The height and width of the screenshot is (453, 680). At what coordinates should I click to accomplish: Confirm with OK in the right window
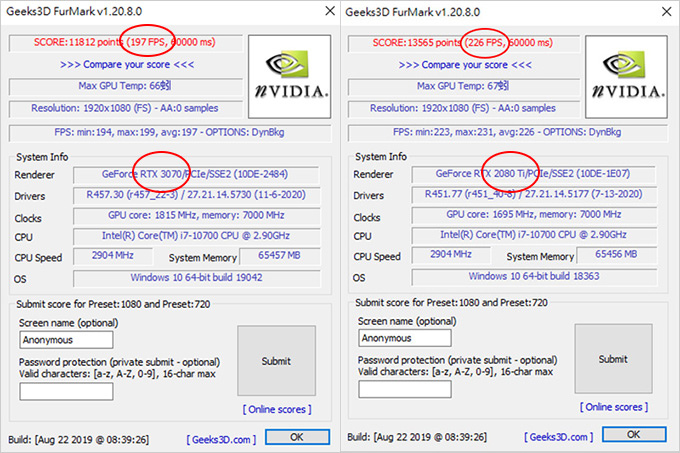634,434
